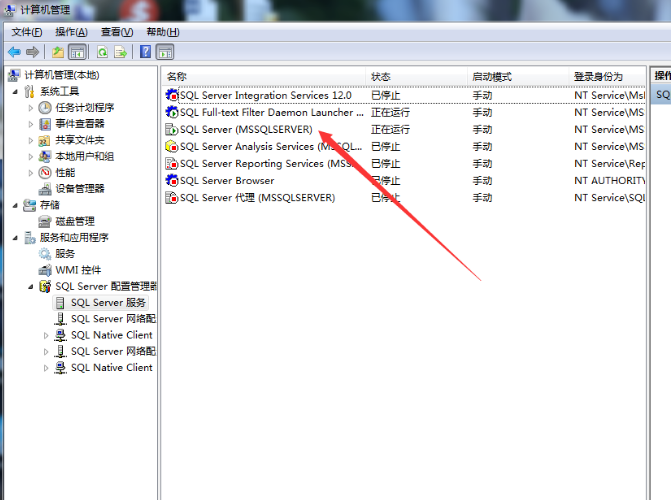Select the SQL Server Integration Services 12.0 row
671x500 pixels.
click(404, 95)
